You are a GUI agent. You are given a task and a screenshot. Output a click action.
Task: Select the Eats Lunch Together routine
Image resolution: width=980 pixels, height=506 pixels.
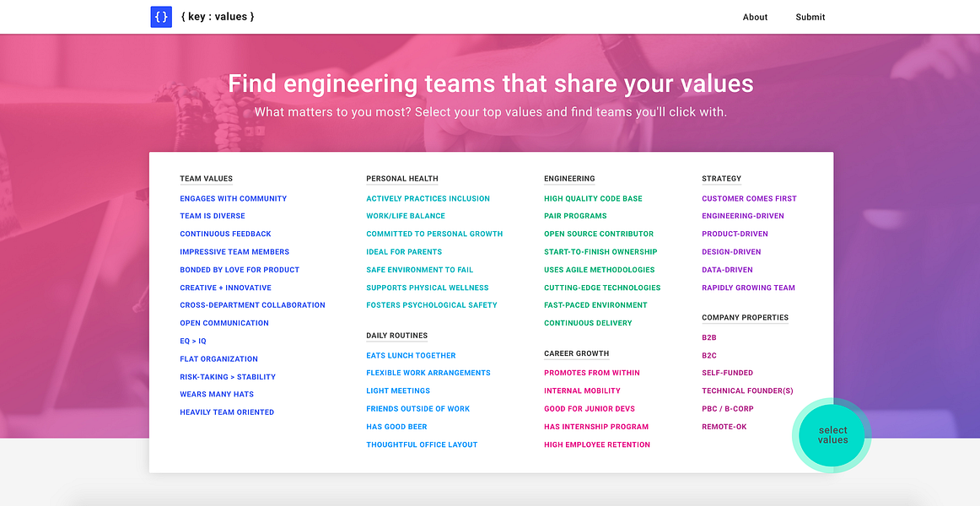click(411, 355)
